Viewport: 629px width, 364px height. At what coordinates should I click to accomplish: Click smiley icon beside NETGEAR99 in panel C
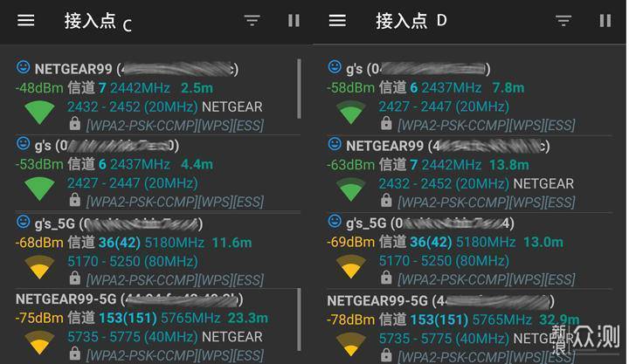pos(23,67)
